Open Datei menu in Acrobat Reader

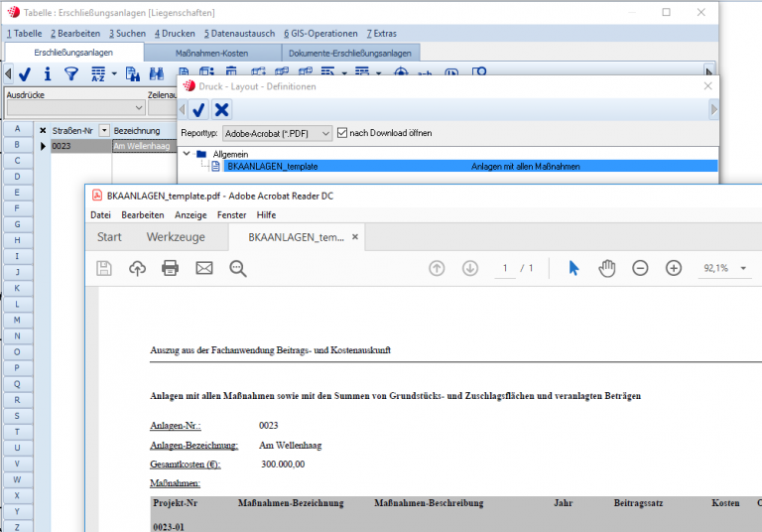click(x=100, y=215)
